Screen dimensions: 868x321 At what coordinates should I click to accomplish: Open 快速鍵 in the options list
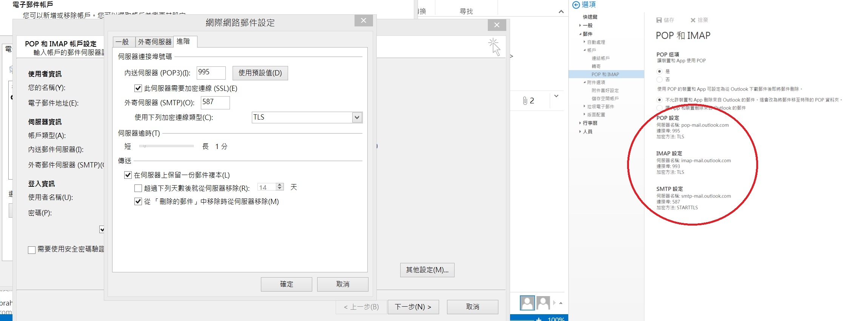click(x=590, y=17)
